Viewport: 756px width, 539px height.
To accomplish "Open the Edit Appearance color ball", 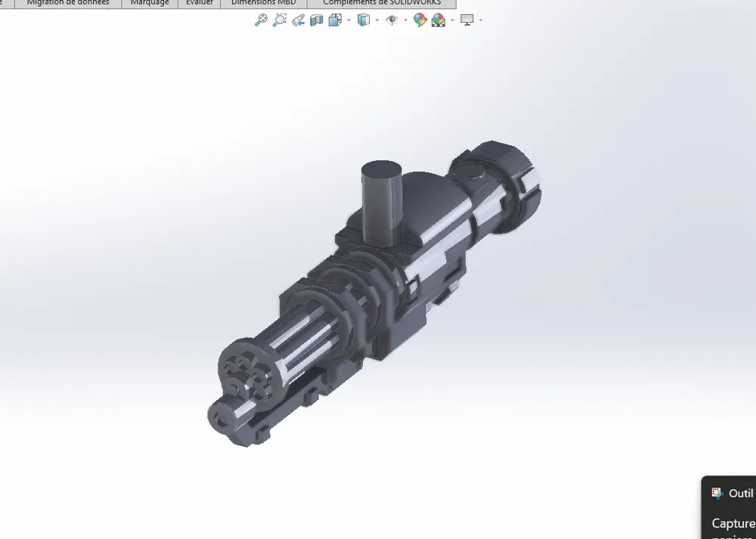I will point(420,20).
